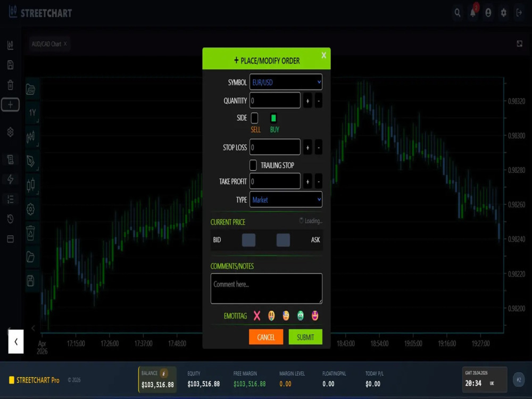Select the green sick emoji emotitag

tap(301, 316)
